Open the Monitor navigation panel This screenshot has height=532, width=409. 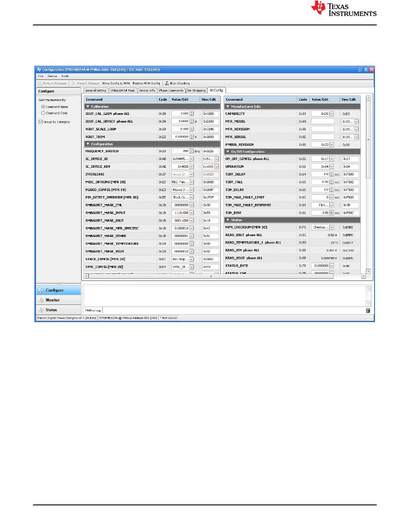click(58, 300)
